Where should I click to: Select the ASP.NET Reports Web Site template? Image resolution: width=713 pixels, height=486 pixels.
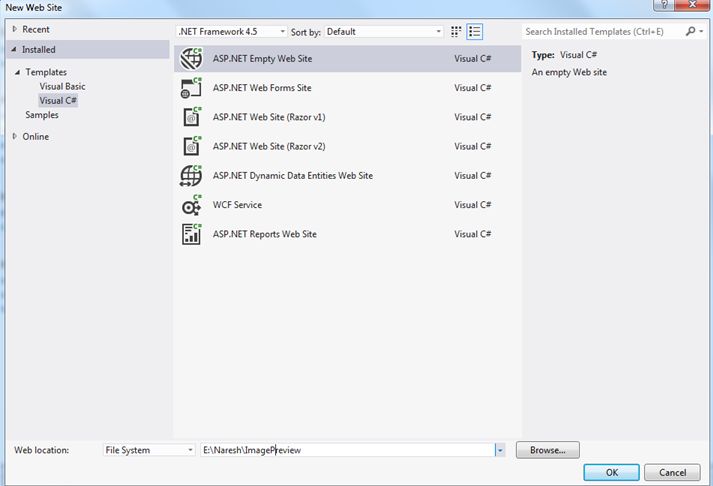347,234
